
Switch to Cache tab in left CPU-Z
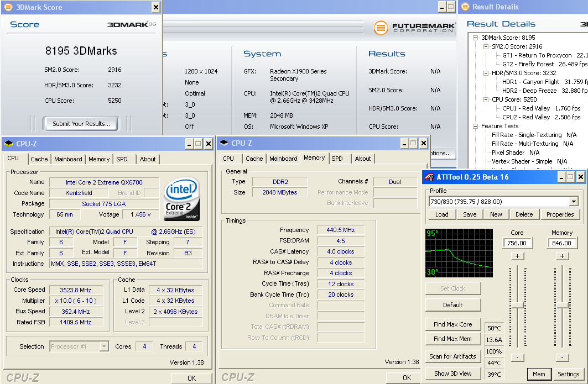tap(39, 159)
